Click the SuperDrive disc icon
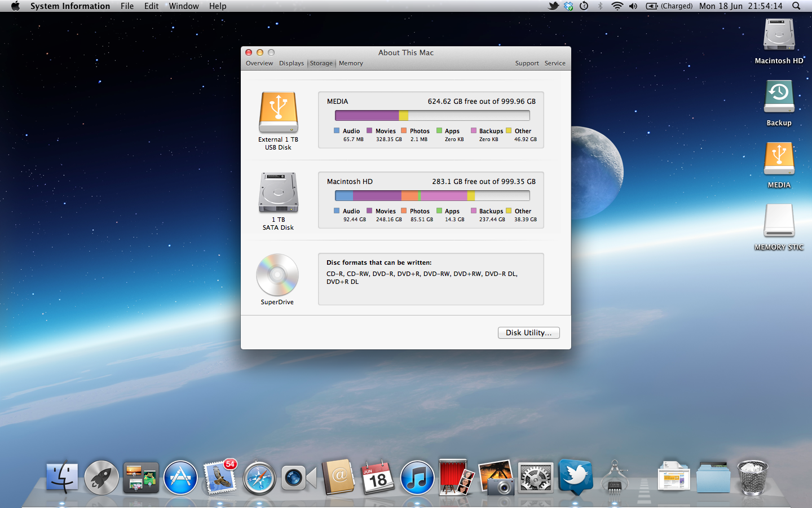Image resolution: width=812 pixels, height=508 pixels. (x=277, y=275)
